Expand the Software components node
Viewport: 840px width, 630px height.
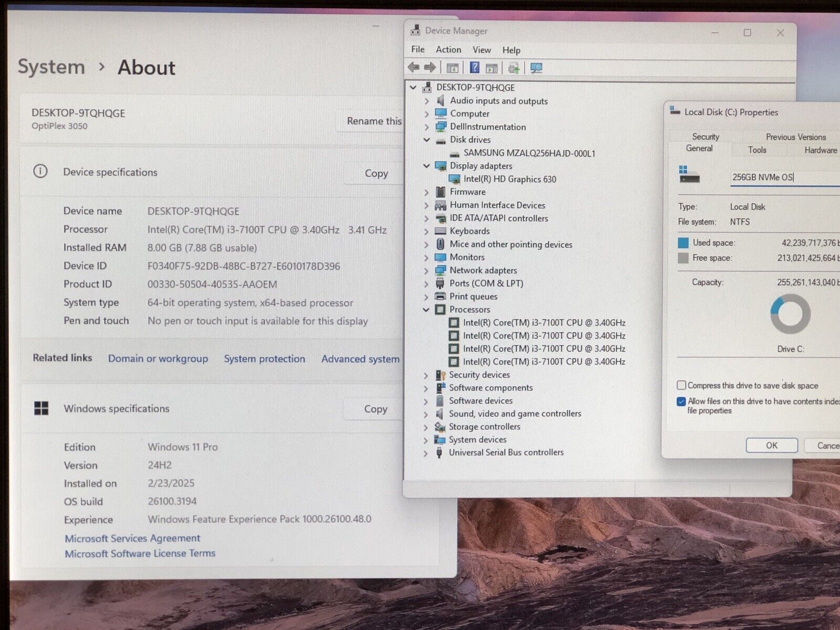(x=426, y=388)
